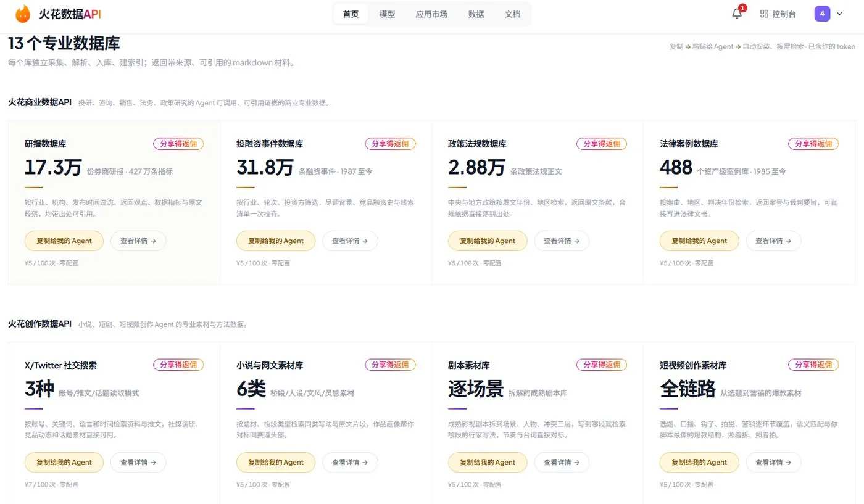
Task: Copy 政策法规数据库 to my Agent
Action: (x=488, y=241)
